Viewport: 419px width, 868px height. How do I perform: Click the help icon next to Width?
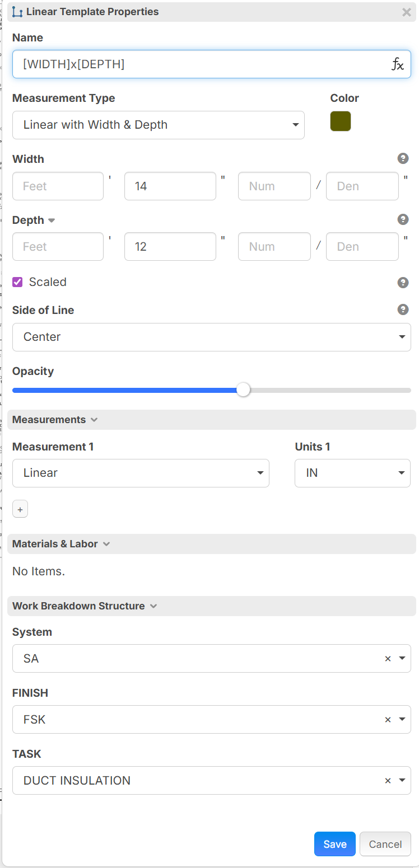click(x=403, y=159)
